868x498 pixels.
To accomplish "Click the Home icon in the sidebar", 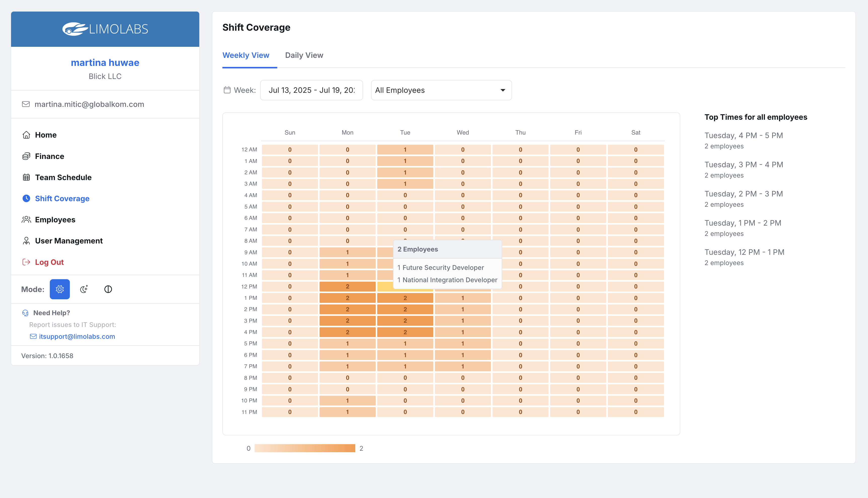I will [x=26, y=135].
